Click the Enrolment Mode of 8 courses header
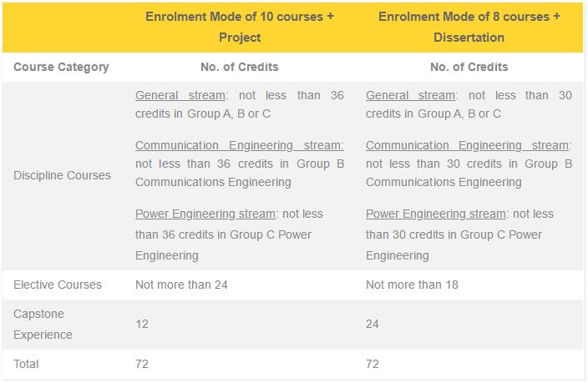 tap(469, 27)
